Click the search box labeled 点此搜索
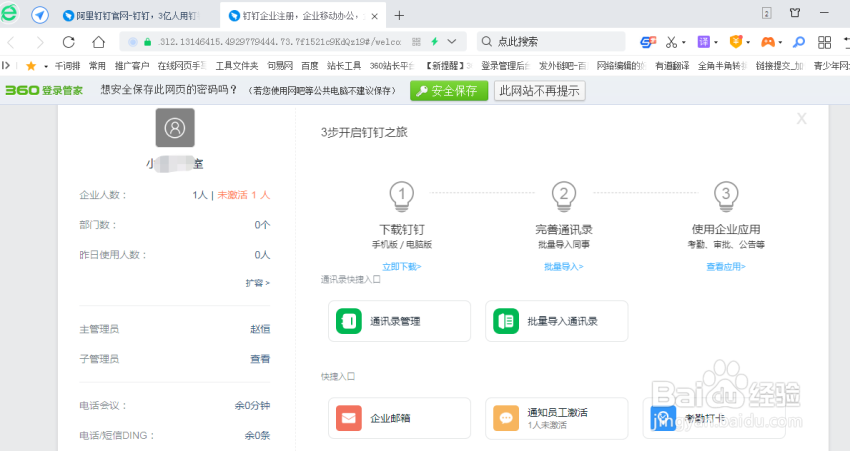The image size is (850, 451). (551, 42)
